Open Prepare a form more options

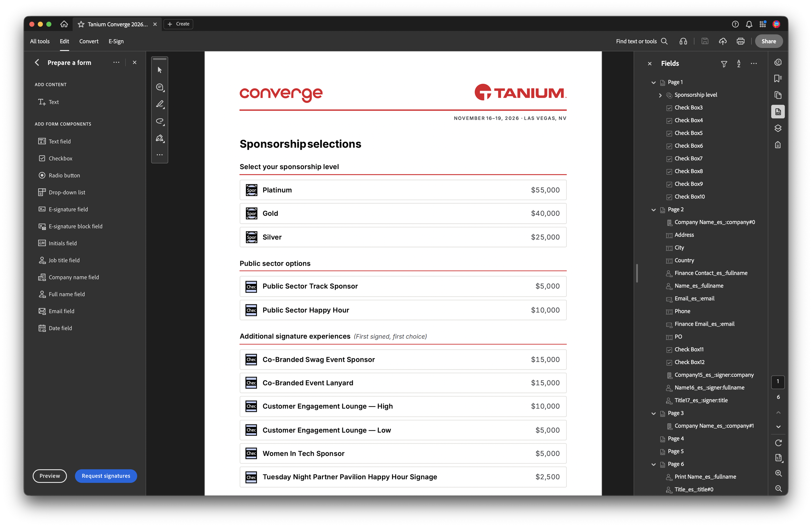click(116, 62)
